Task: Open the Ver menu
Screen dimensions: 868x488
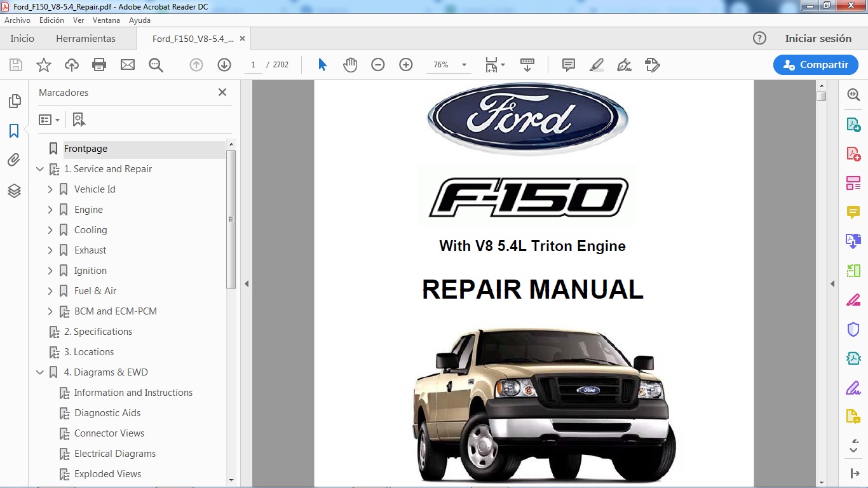Action: pos(79,20)
